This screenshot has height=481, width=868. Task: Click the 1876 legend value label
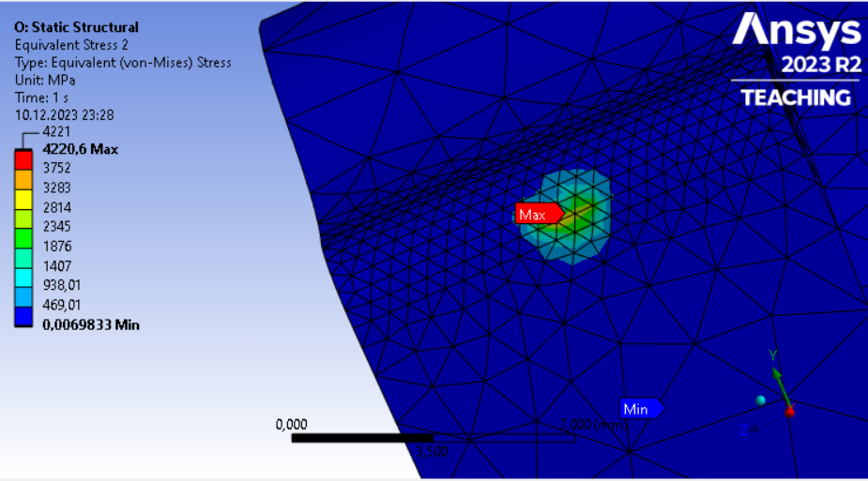[57, 246]
